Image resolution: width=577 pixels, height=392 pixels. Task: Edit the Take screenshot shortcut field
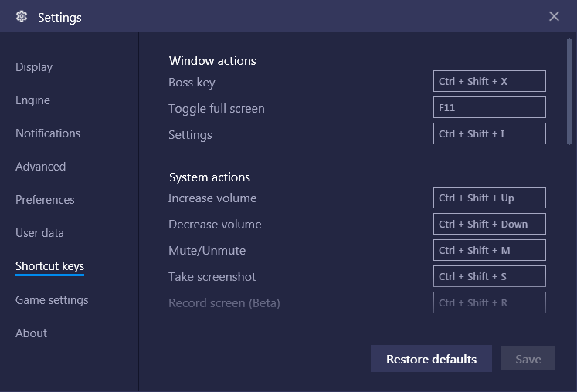click(489, 276)
